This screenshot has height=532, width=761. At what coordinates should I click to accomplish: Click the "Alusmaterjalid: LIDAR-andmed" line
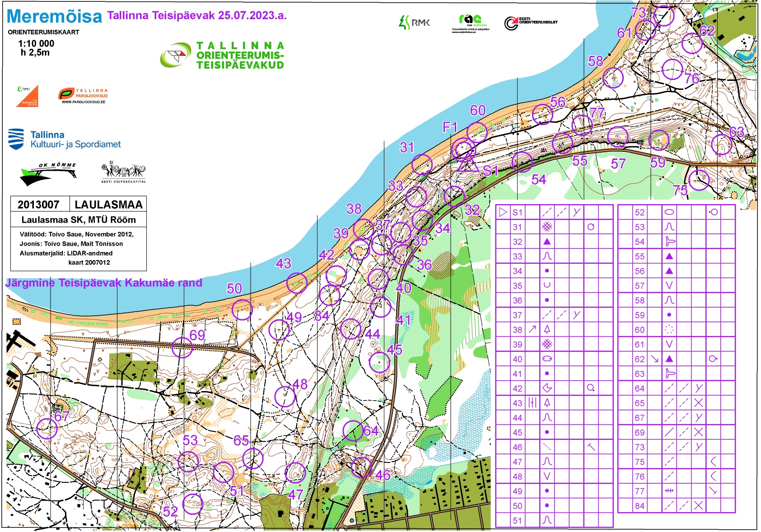coord(66,253)
